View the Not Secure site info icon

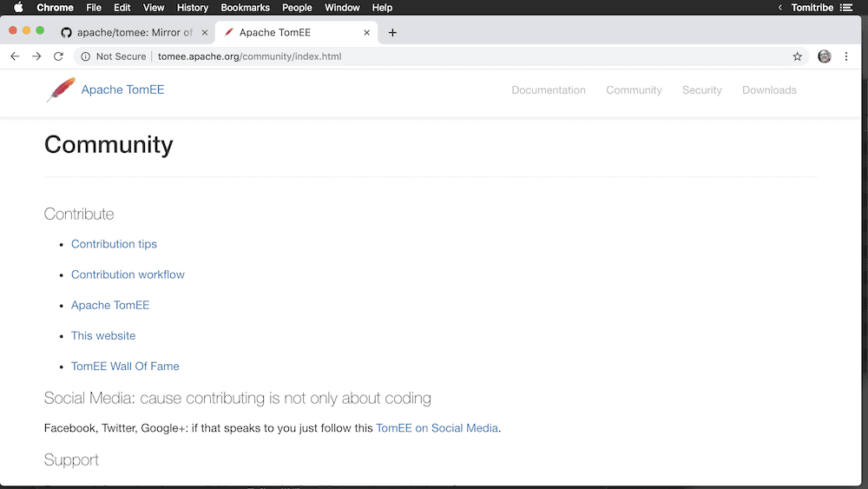click(85, 56)
